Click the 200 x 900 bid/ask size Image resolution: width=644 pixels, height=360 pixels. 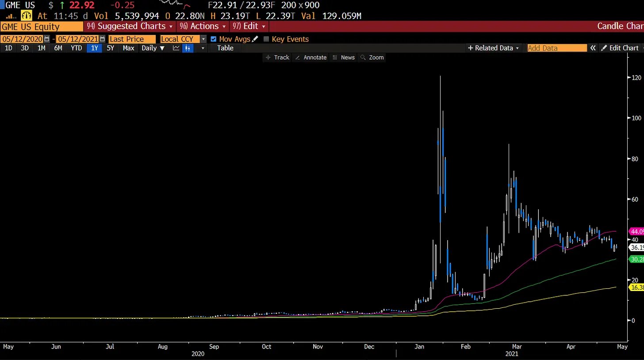[x=300, y=5]
